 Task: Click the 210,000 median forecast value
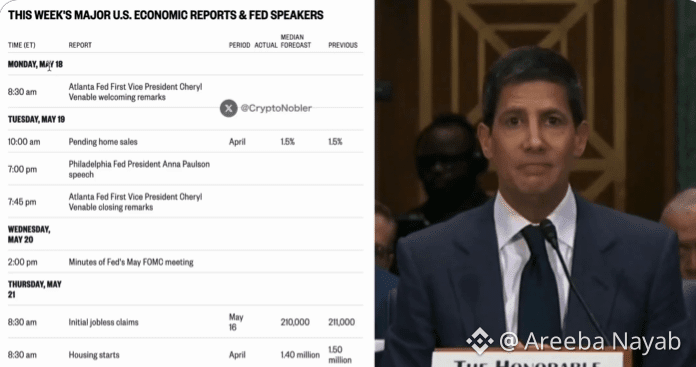point(295,322)
